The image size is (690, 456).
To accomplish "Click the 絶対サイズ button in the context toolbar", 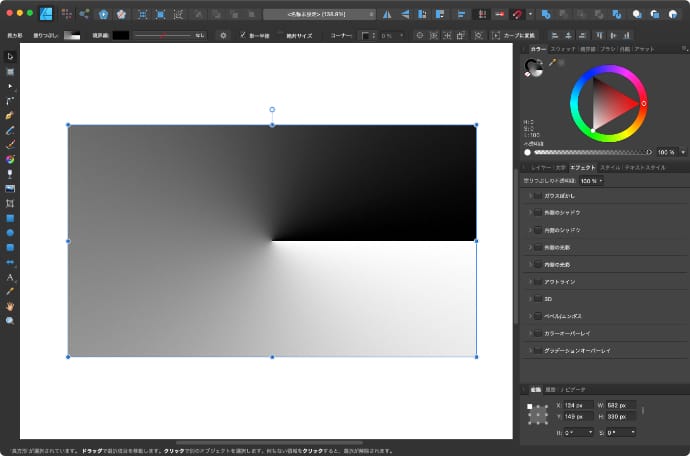I will 300,35.
